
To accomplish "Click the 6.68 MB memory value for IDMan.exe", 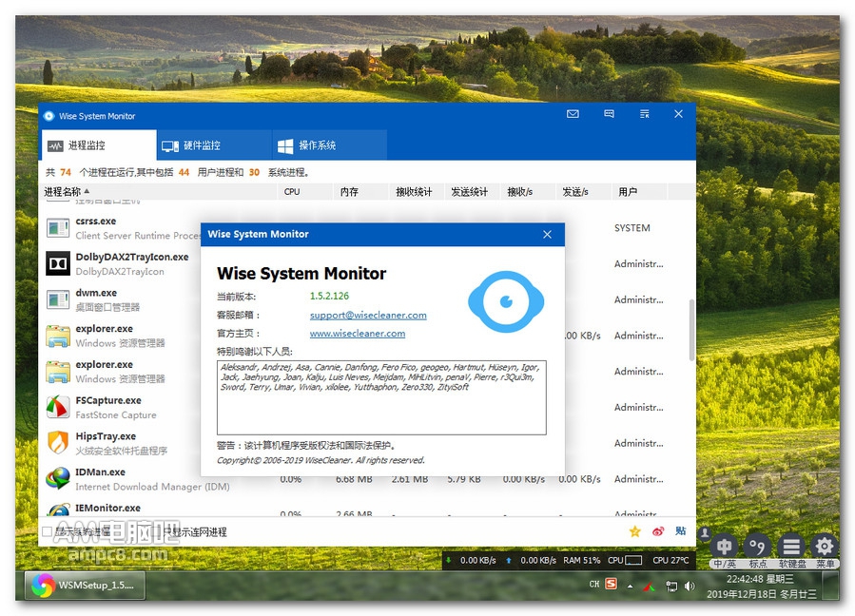I will click(x=354, y=479).
